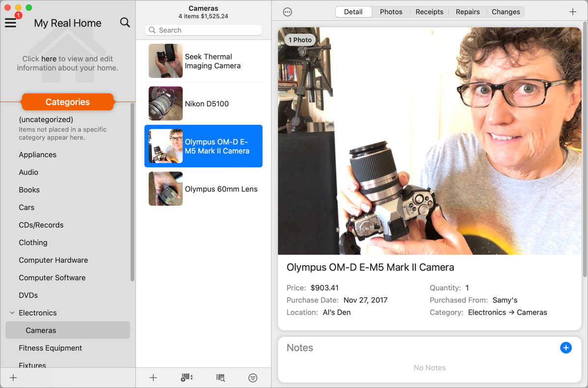
Task: Open the hamburger menu with notification badge
Action: click(x=11, y=23)
